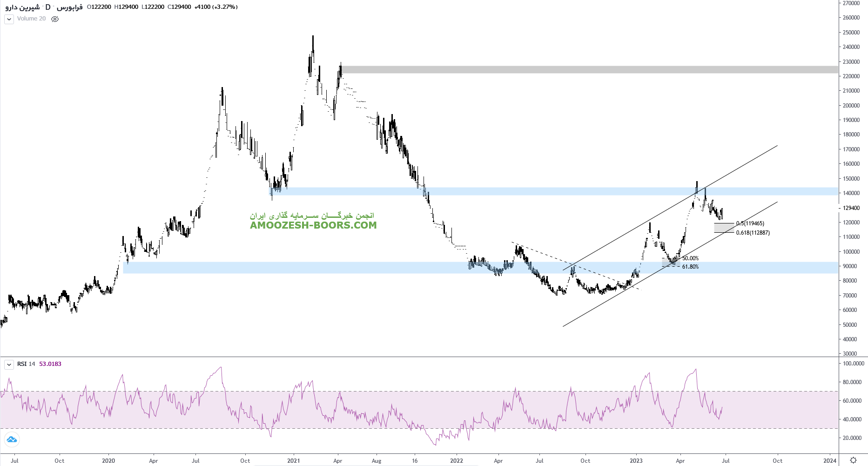Collapse the RSI pane legend chevron
Screen dimensions: 868x466
point(9,365)
